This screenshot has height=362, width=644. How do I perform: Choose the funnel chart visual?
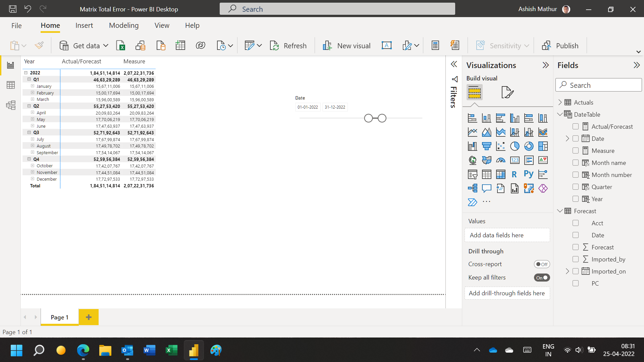[486, 146]
